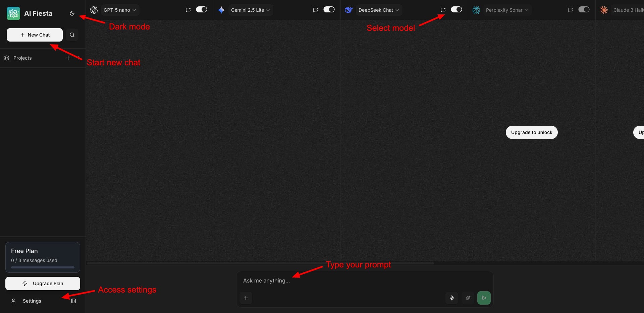
Task: Click the DeepSeek whale logo icon
Action: pos(349,10)
